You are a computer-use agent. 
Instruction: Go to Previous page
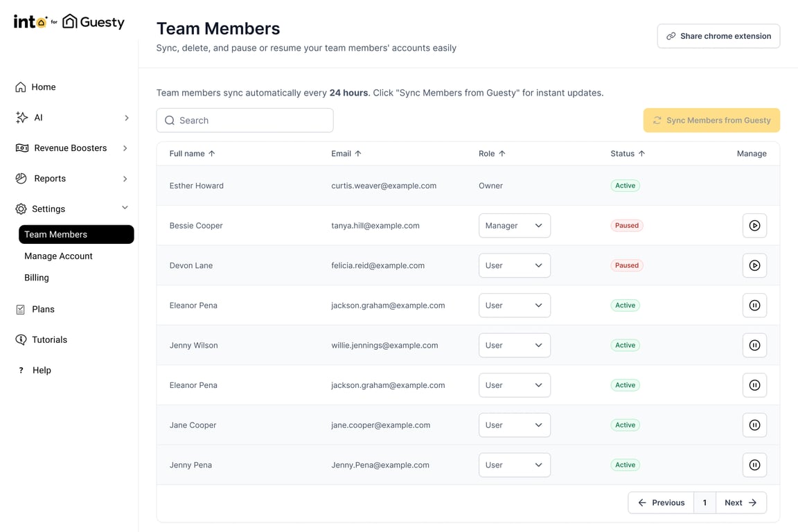pyautogui.click(x=661, y=502)
